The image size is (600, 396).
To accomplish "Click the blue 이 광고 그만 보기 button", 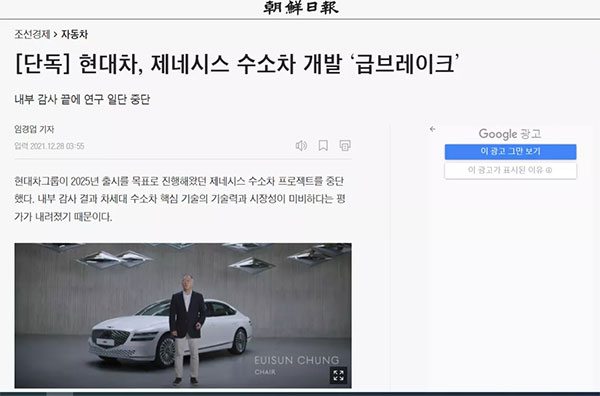I will [510, 152].
